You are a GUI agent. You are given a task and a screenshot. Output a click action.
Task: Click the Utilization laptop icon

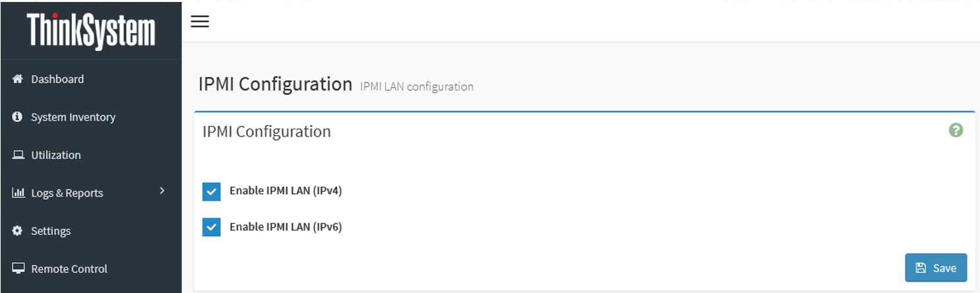tap(18, 155)
